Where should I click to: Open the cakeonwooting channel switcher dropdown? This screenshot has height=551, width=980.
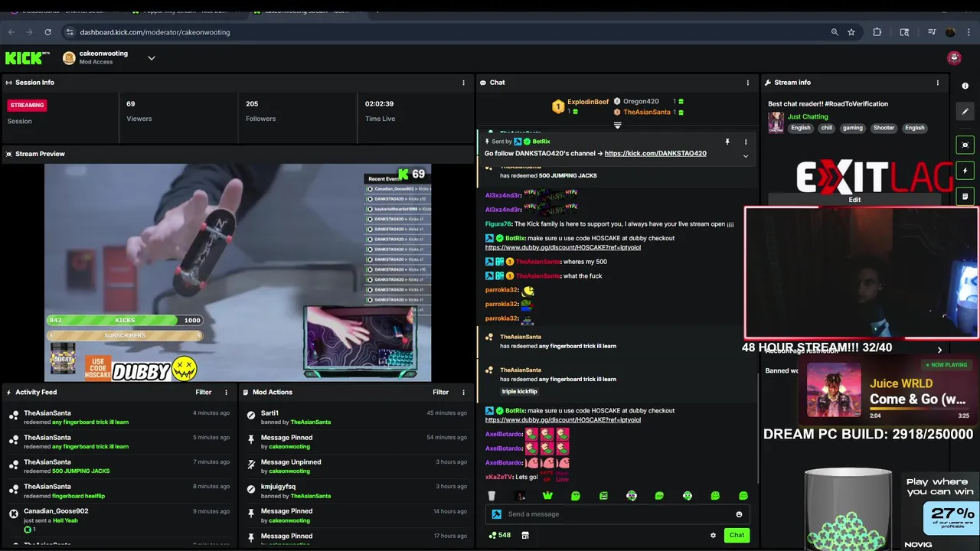pyautogui.click(x=151, y=58)
